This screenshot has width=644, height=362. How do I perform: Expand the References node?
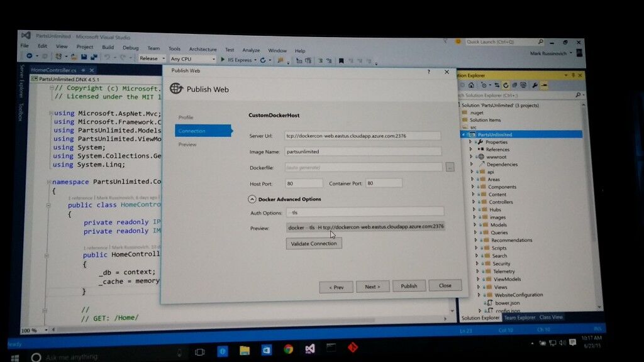[470, 149]
